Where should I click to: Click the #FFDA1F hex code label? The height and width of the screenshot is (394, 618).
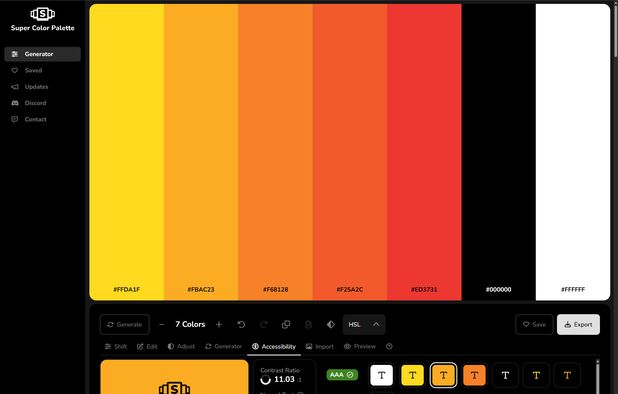pyautogui.click(x=127, y=289)
